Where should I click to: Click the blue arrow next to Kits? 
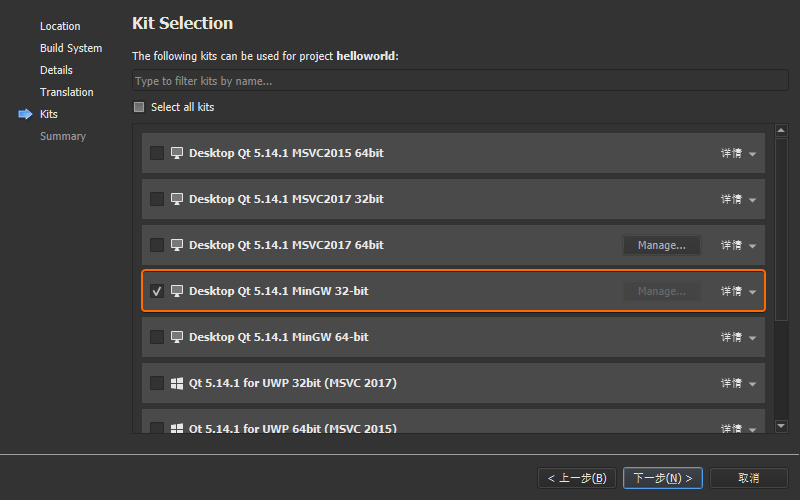[x=25, y=114]
